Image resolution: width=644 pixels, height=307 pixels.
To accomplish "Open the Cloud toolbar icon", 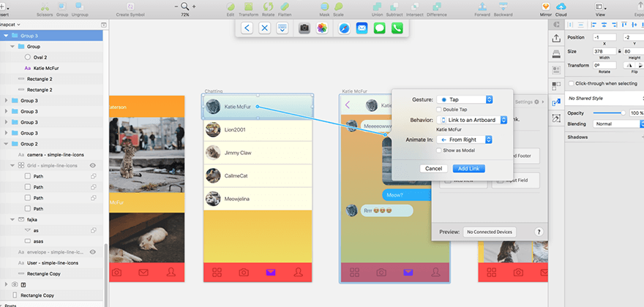I will pyautogui.click(x=561, y=7).
